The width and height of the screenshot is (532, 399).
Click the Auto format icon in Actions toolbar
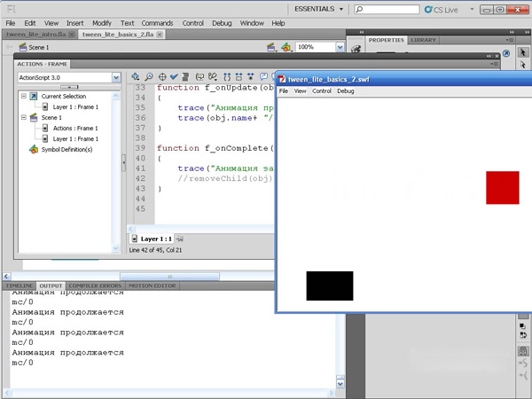tap(185, 77)
